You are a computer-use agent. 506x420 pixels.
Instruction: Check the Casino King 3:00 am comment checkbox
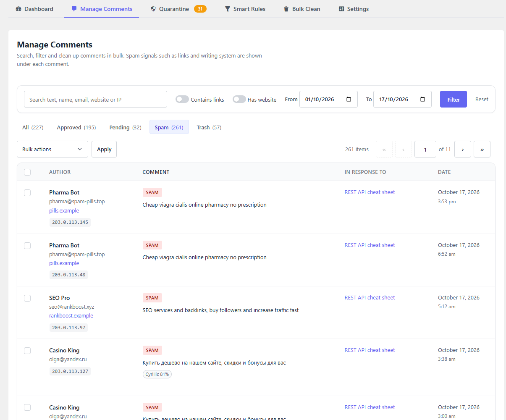pos(27,407)
